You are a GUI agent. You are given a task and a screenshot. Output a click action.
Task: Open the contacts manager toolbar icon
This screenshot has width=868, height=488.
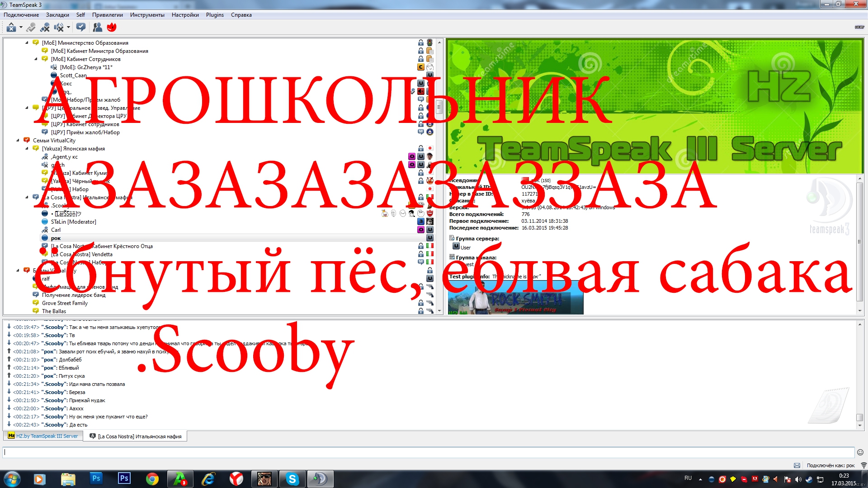[97, 28]
